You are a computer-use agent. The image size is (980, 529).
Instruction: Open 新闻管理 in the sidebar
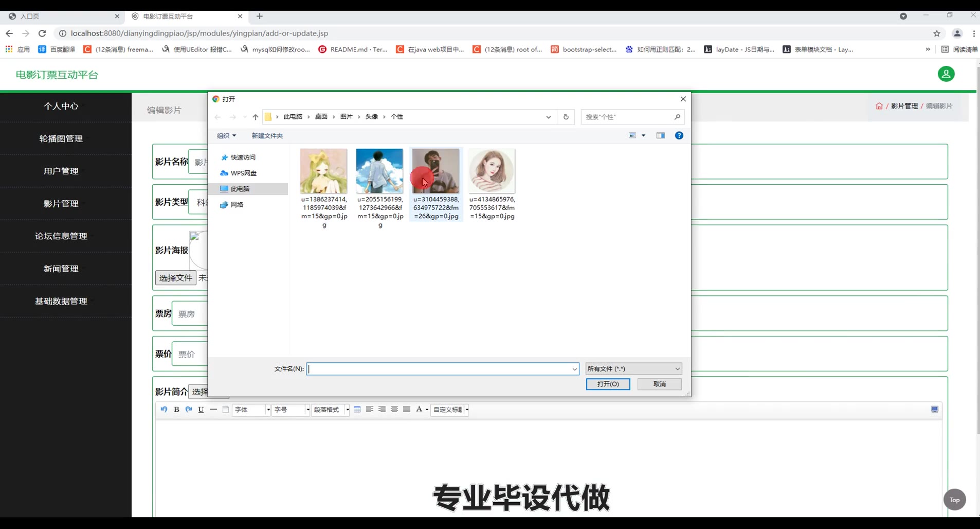point(61,269)
